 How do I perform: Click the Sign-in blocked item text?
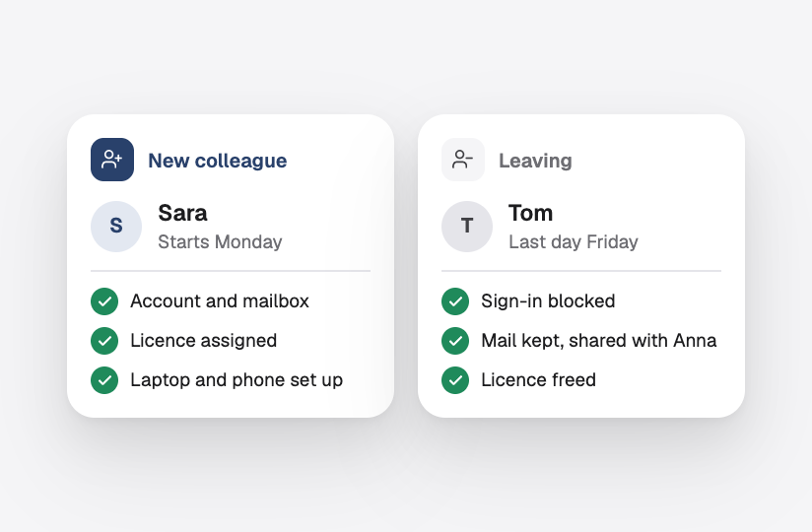548,301
